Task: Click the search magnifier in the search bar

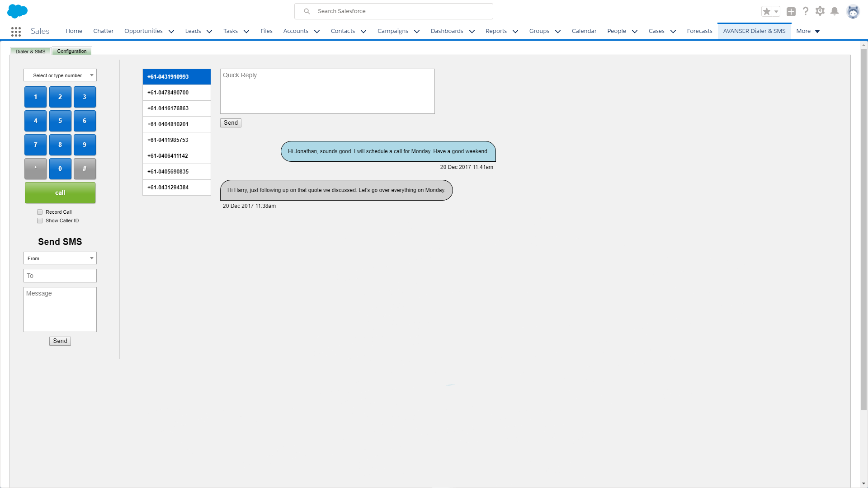Action: tap(307, 11)
